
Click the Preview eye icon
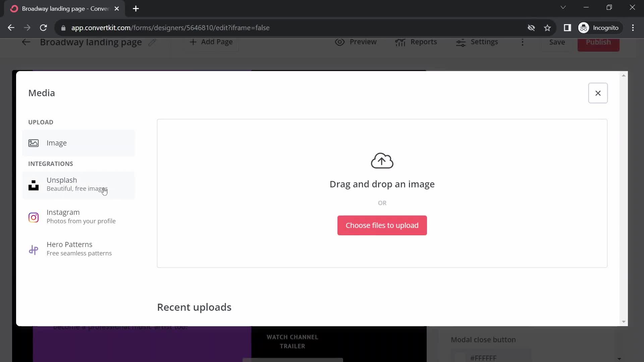coord(340,42)
